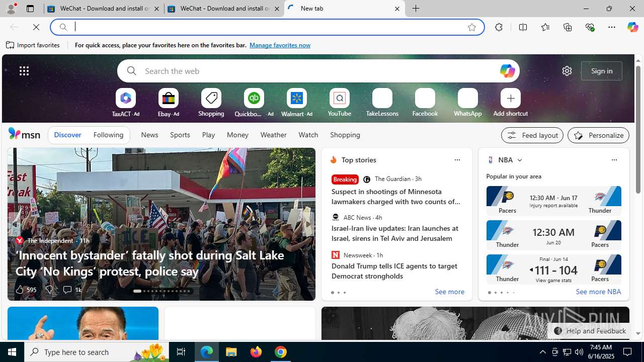This screenshot has height=362, width=644.
Task: Click the Personalize button
Action: point(599,135)
